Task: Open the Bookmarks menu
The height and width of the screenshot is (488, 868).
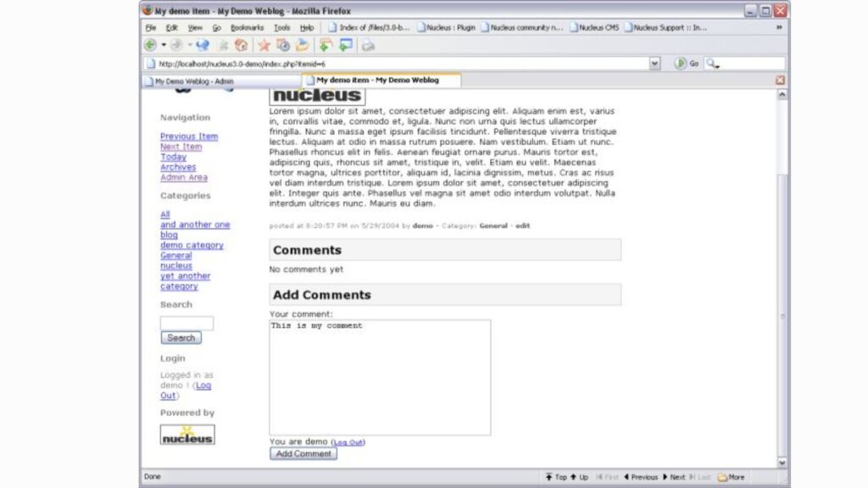Action: pos(247,27)
